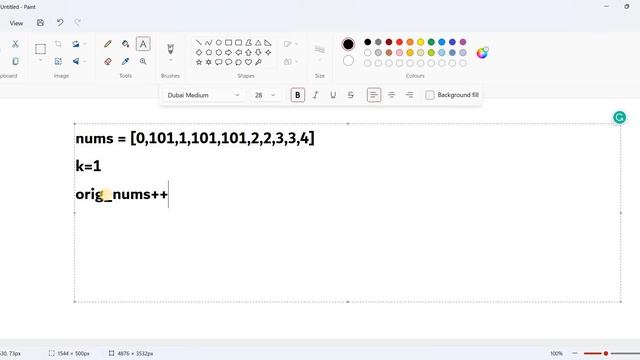
Task: Click the Crop icon
Action: point(58,44)
